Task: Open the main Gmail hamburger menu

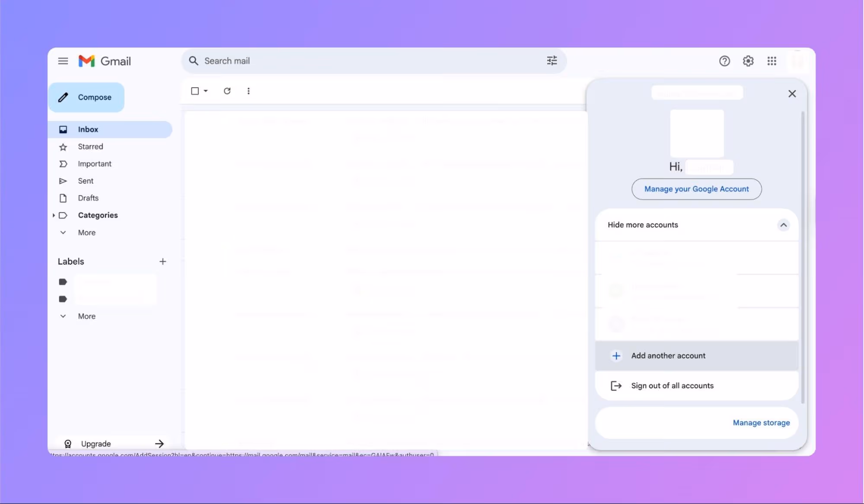Action: point(63,61)
